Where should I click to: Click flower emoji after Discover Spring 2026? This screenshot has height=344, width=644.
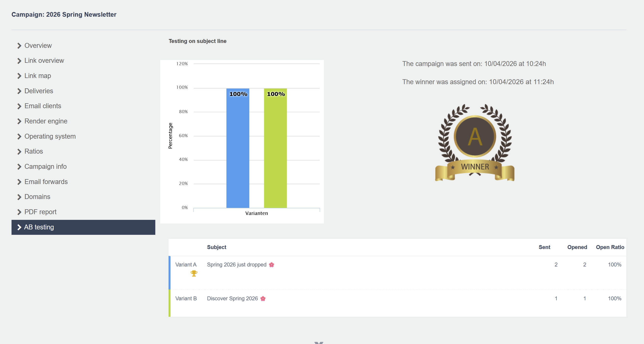tap(263, 299)
